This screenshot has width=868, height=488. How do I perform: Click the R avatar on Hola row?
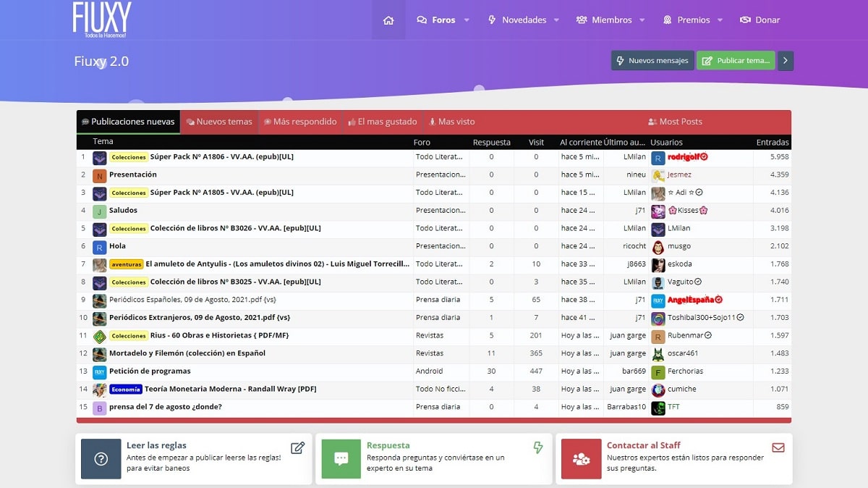tap(100, 248)
